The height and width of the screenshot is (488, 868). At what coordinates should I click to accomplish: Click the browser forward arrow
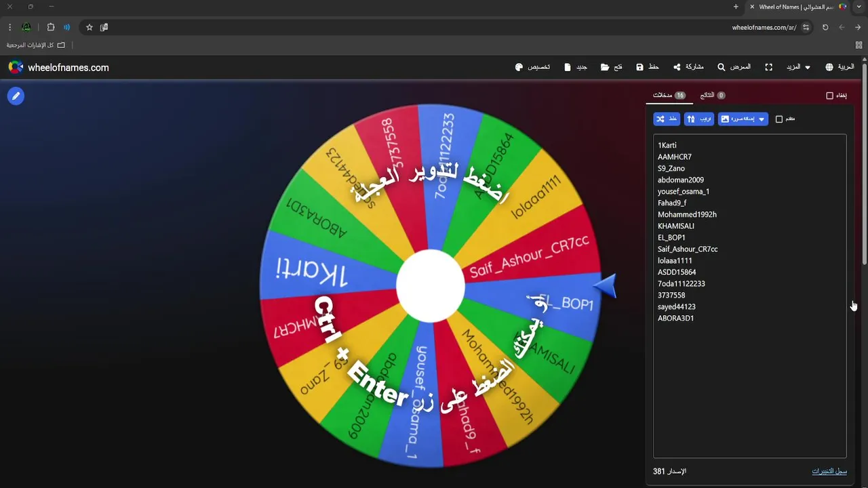(x=858, y=27)
